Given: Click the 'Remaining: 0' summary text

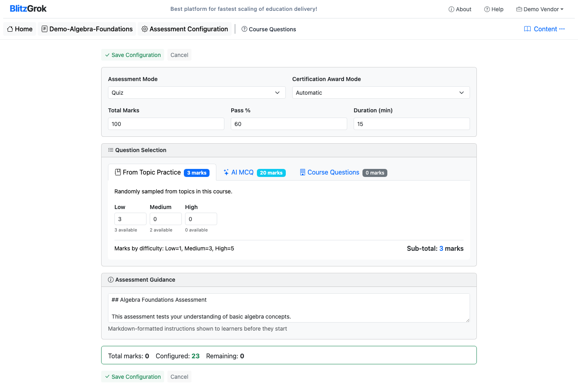Looking at the screenshot, I should coord(225,356).
